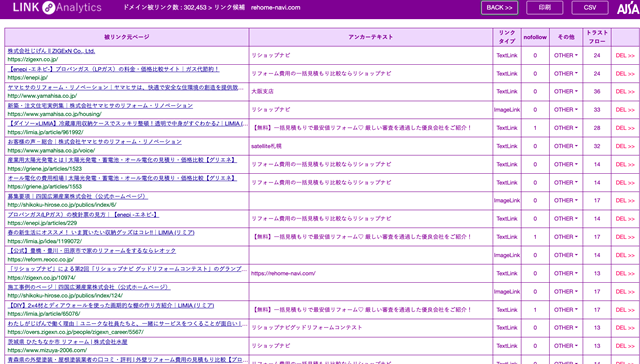Screen dimensions: 640x364
Task: Delete the zigexn.co.jp row via DEL >>
Action: pyautogui.click(x=625, y=55)
